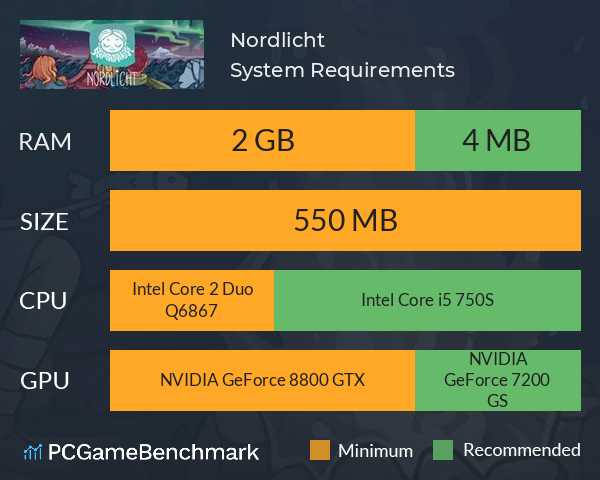Click the Minimum legend label

coord(375,451)
